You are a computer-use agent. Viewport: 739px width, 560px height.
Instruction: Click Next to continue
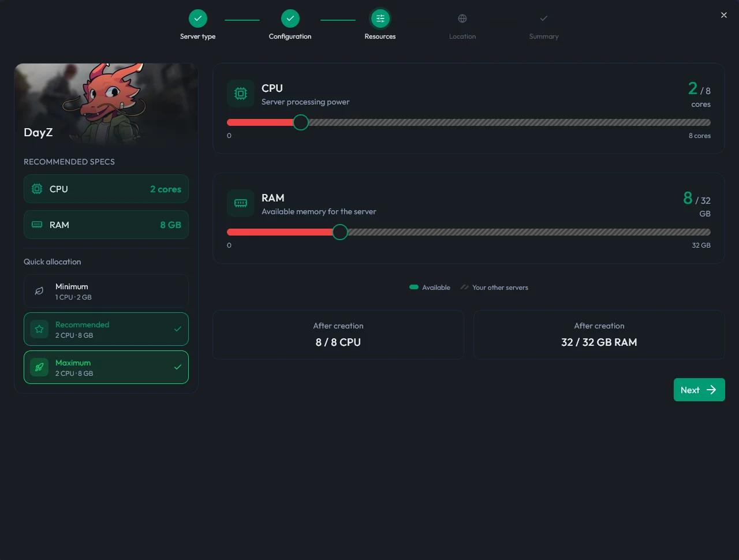coord(699,390)
